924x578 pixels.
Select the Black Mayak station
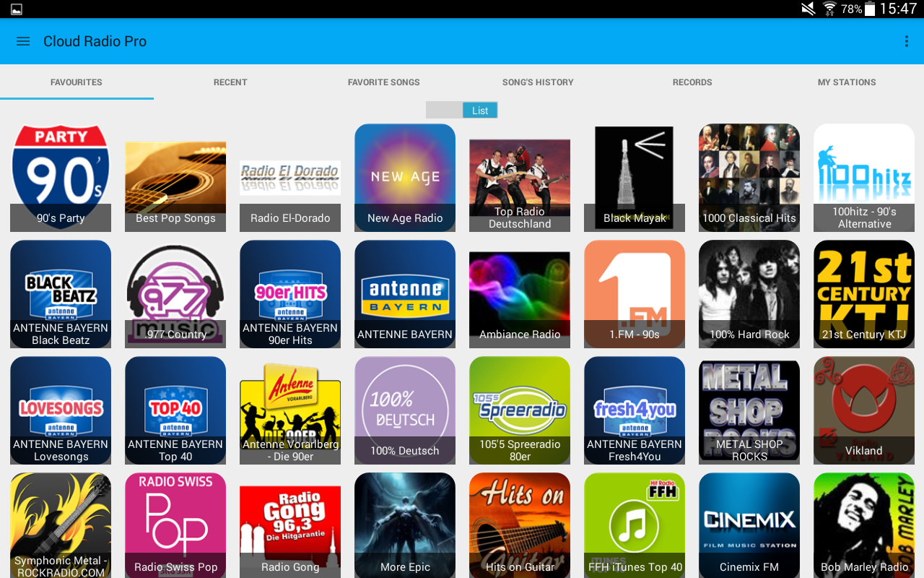coord(635,178)
